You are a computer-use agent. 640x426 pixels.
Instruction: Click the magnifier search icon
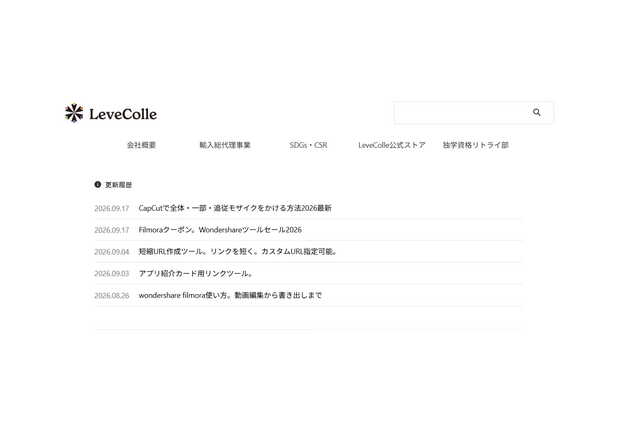537,112
